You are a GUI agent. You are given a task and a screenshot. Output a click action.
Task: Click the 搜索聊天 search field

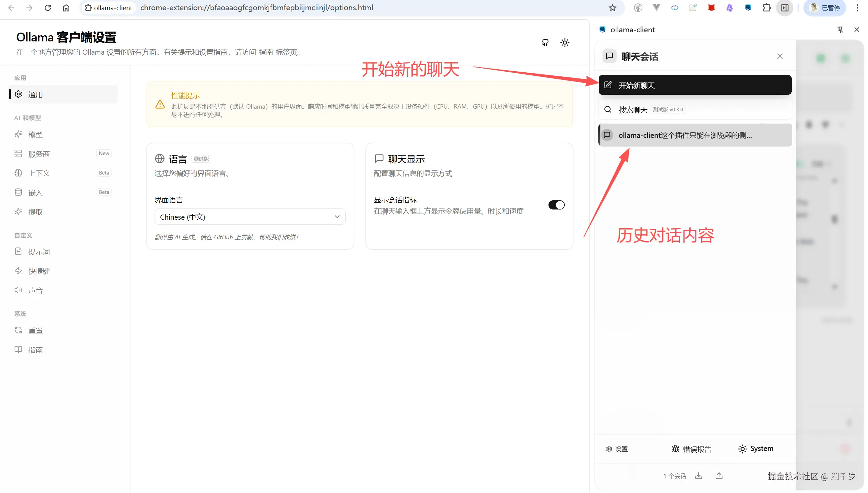[695, 110]
